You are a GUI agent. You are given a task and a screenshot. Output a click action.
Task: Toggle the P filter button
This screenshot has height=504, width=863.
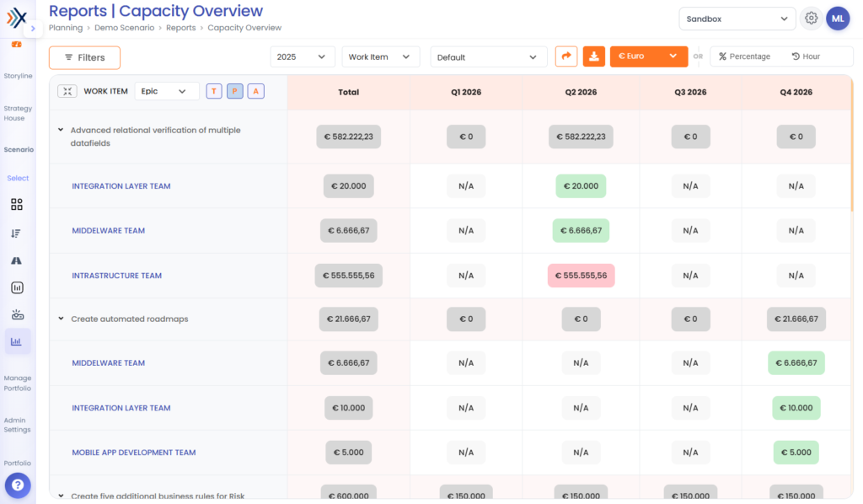click(235, 91)
